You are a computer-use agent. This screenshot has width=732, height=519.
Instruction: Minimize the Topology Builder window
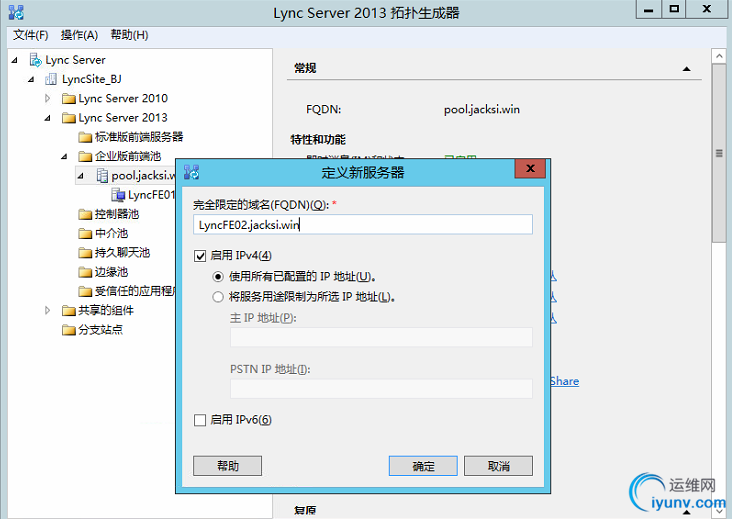click(649, 9)
